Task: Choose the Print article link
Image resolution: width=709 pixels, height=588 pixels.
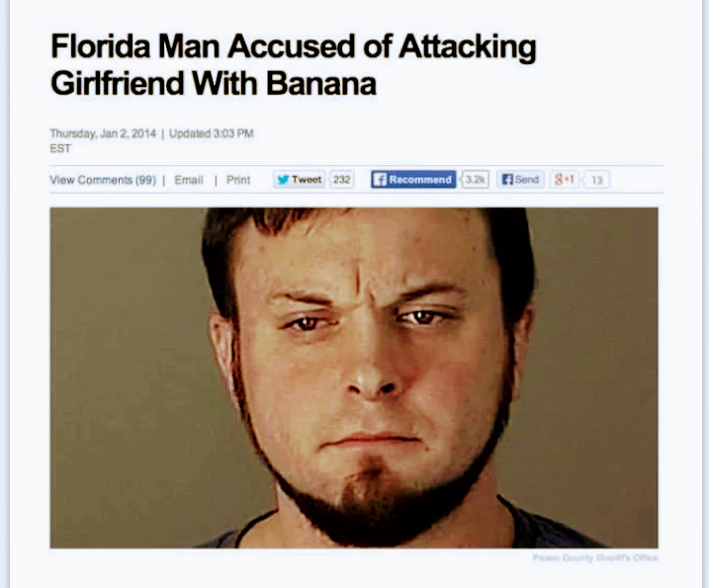Action: [238, 180]
